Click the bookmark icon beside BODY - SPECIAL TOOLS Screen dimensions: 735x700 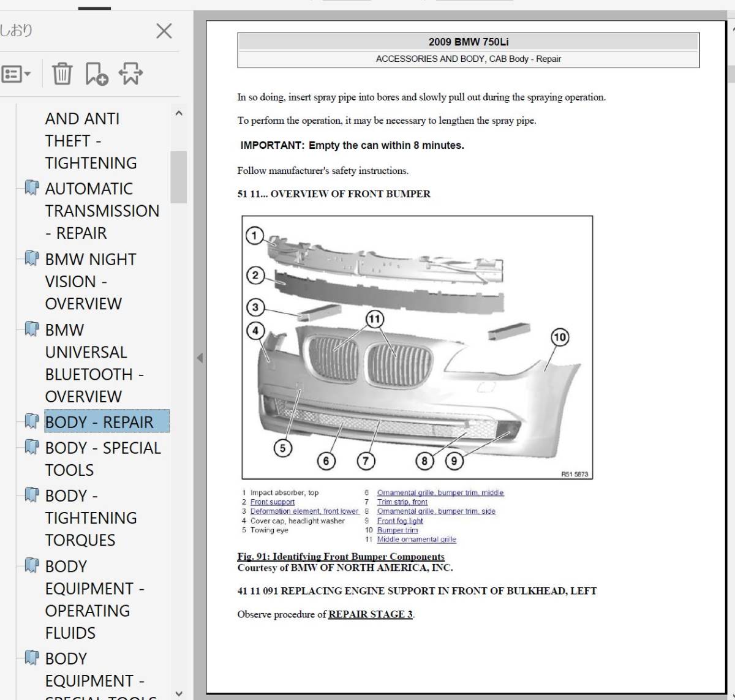(x=32, y=447)
